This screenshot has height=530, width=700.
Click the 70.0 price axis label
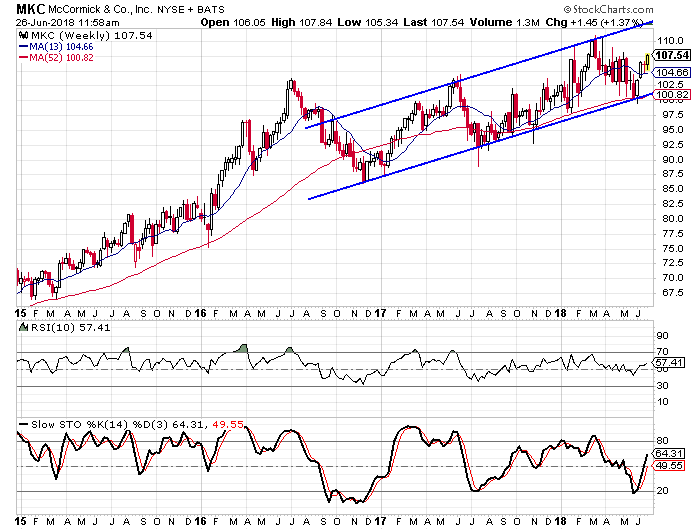coord(672,277)
